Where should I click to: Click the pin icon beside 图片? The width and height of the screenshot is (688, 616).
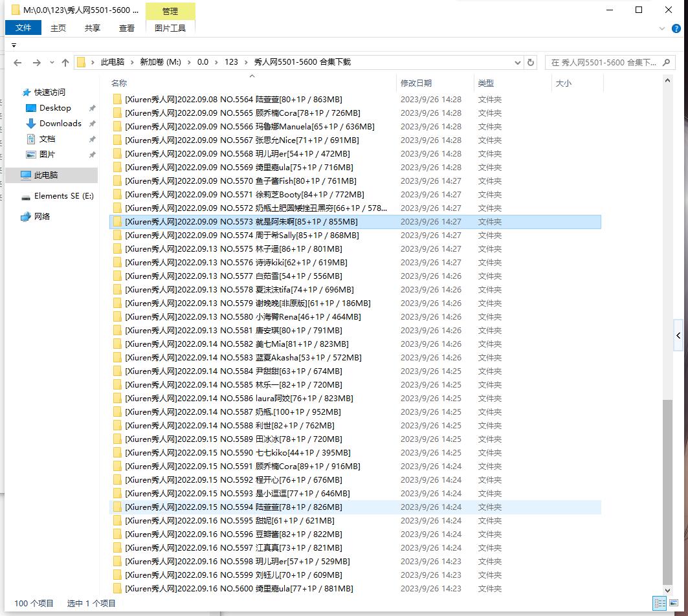(92, 155)
